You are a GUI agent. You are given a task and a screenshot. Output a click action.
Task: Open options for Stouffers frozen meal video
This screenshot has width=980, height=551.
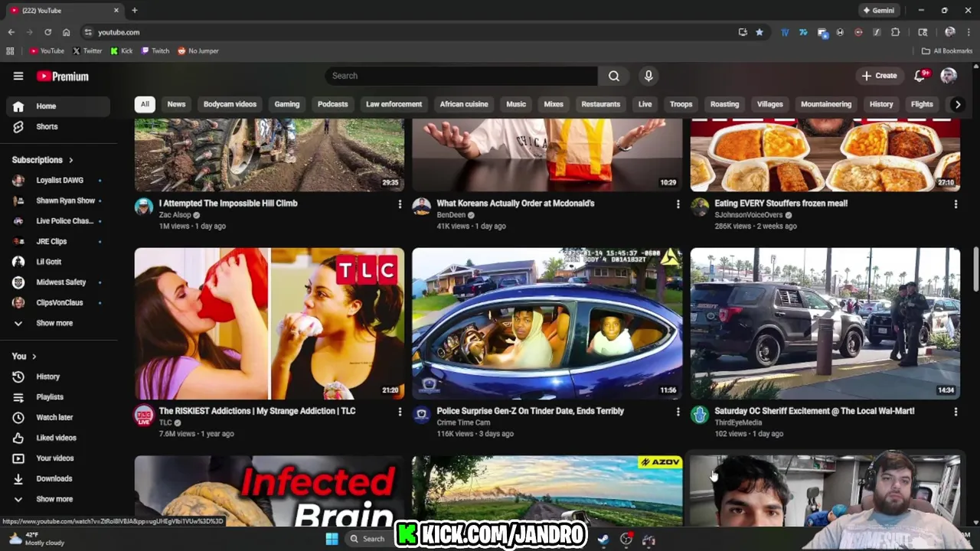955,204
